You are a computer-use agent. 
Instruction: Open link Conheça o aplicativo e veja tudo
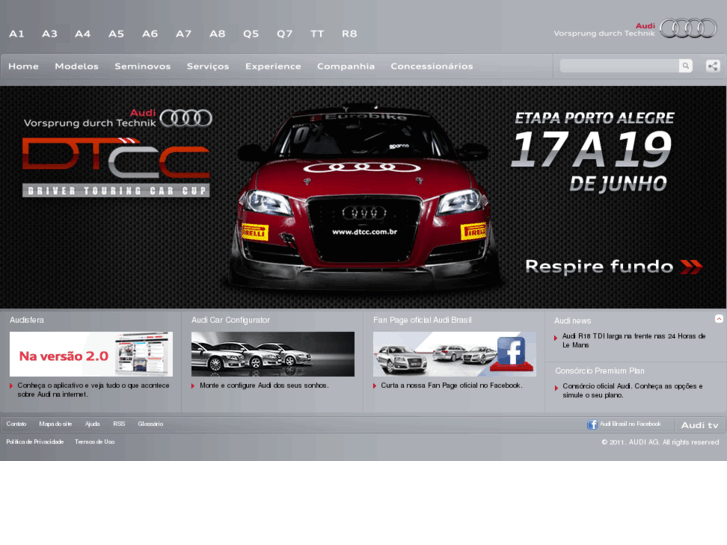tap(93, 390)
